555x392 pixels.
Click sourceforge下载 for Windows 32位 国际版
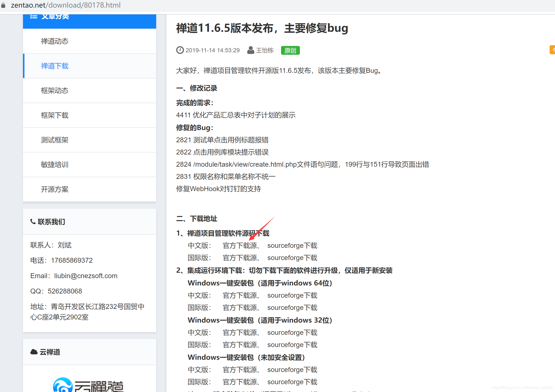coord(292,345)
